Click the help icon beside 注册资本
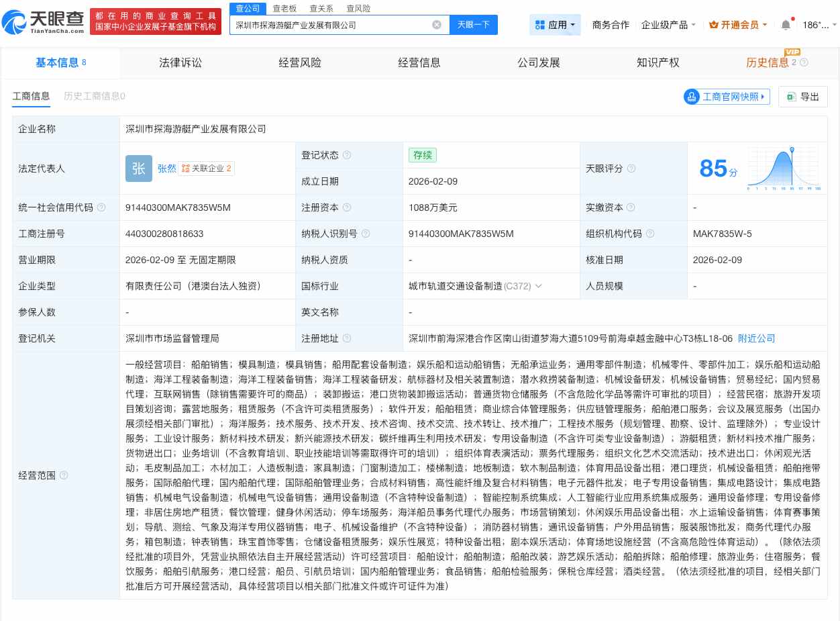Screen dimensions: 840x621 348,207
